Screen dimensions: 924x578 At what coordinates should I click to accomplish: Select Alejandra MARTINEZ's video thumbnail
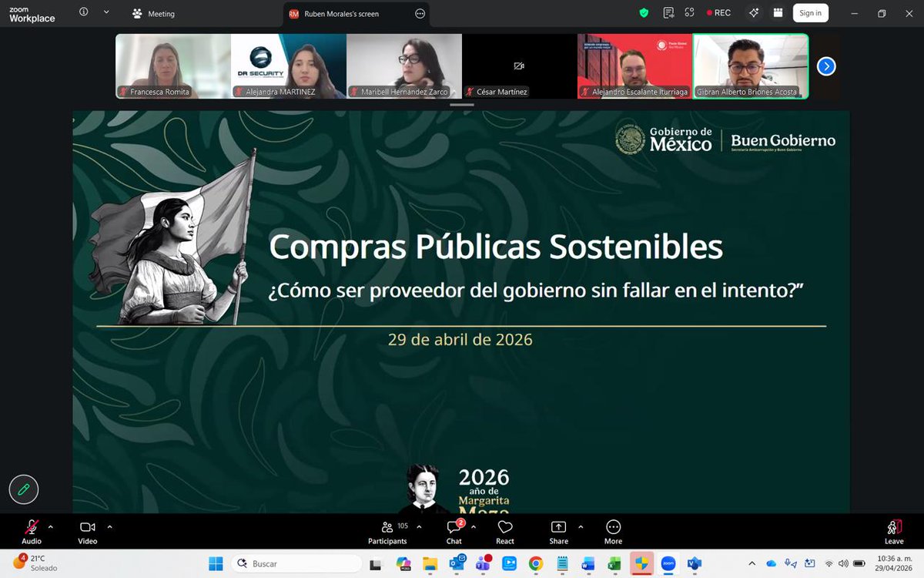pos(289,66)
